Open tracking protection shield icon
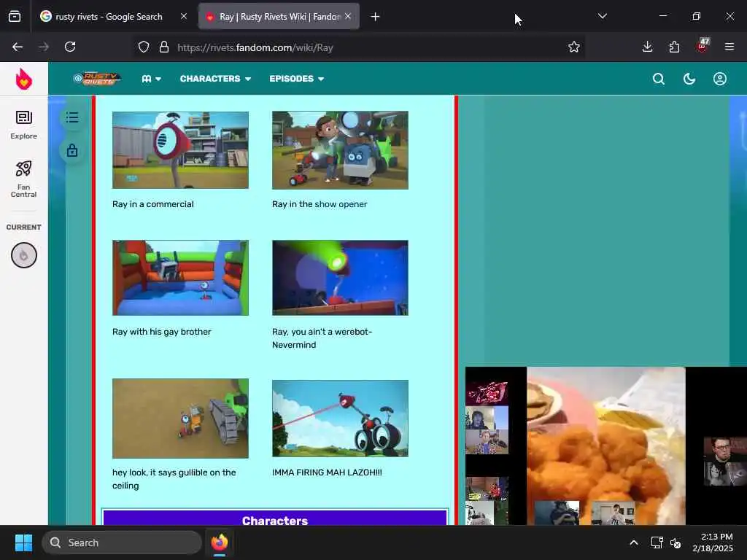Screen dimensions: 747x560 pyautogui.click(x=144, y=47)
